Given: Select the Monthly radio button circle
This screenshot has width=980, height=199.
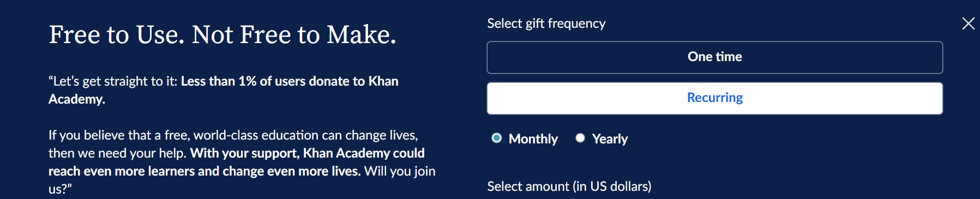Looking at the screenshot, I should (x=496, y=138).
